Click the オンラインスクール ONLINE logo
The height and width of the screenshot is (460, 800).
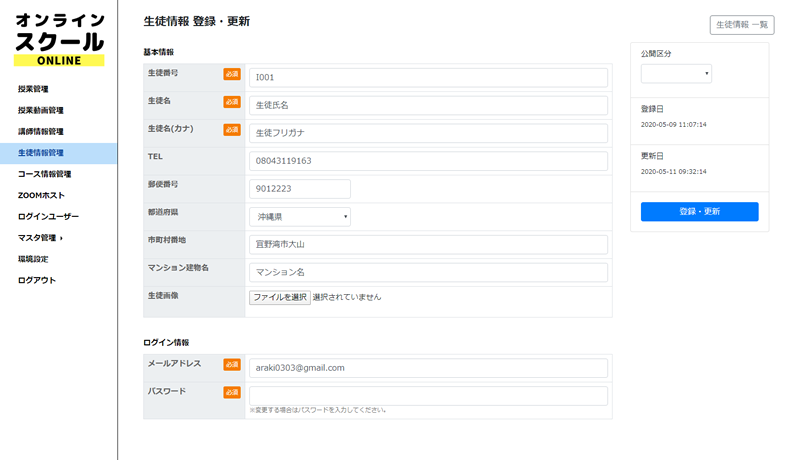(59, 40)
